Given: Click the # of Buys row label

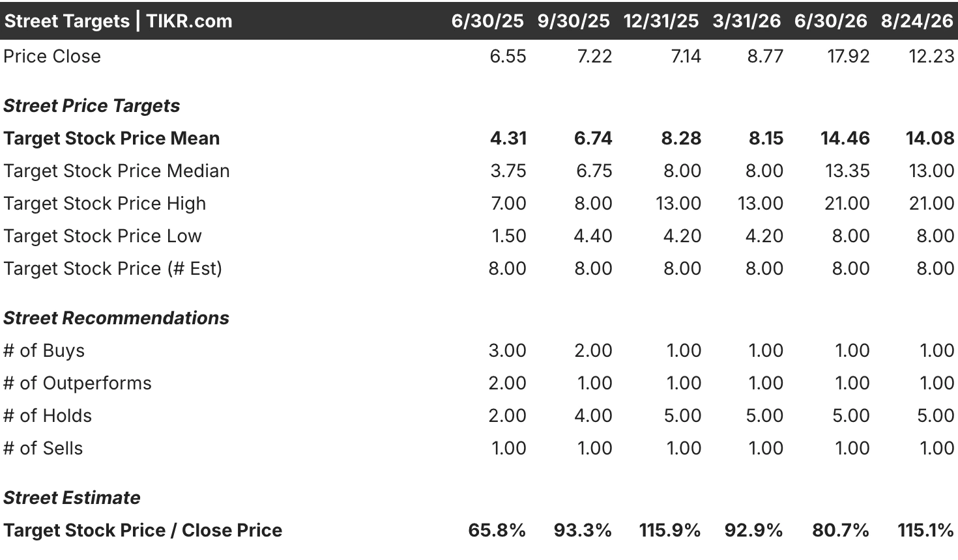Looking at the screenshot, I should tap(44, 350).
